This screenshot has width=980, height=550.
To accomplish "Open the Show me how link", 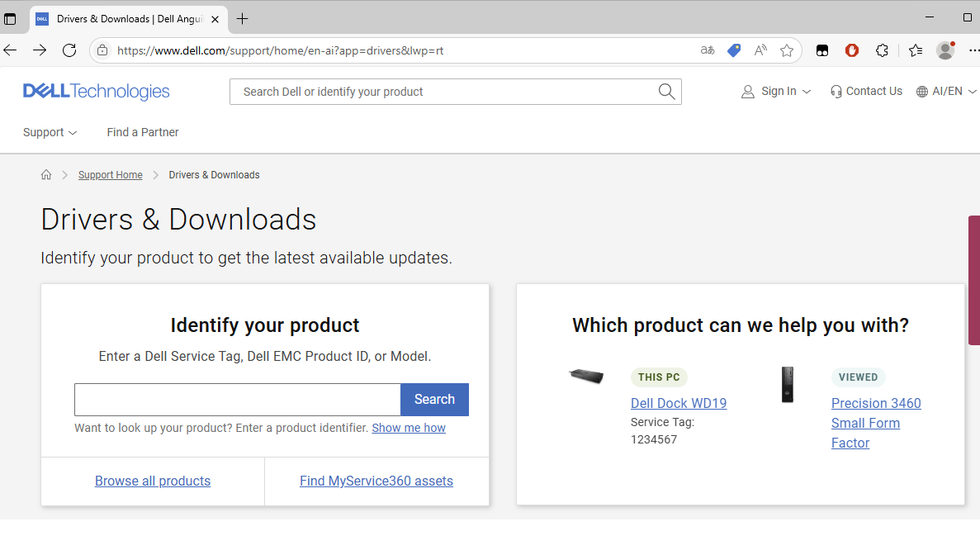I will pyautogui.click(x=409, y=428).
